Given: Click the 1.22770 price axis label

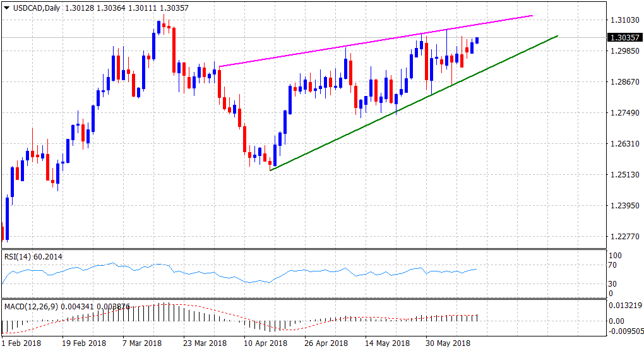Looking at the screenshot, I should pos(622,237).
